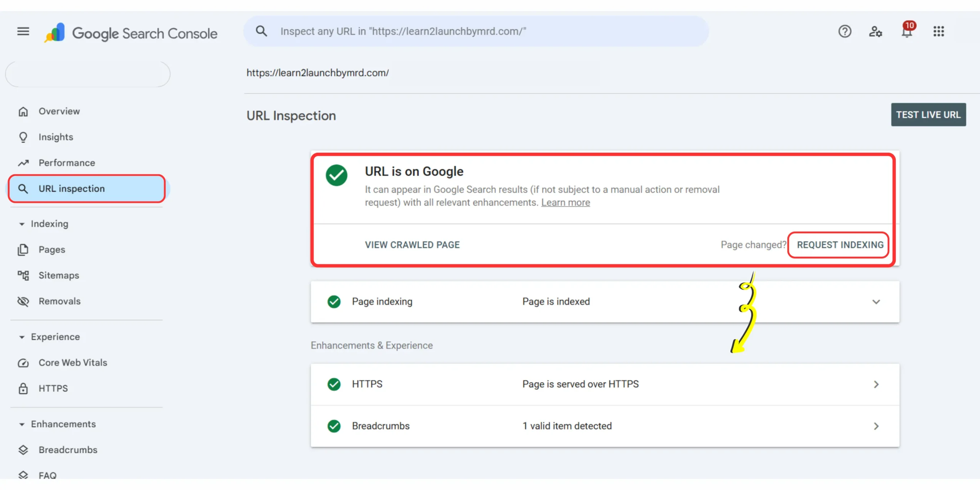The height and width of the screenshot is (490, 980).
Task: Collapse the Experience sidebar section
Action: click(22, 337)
